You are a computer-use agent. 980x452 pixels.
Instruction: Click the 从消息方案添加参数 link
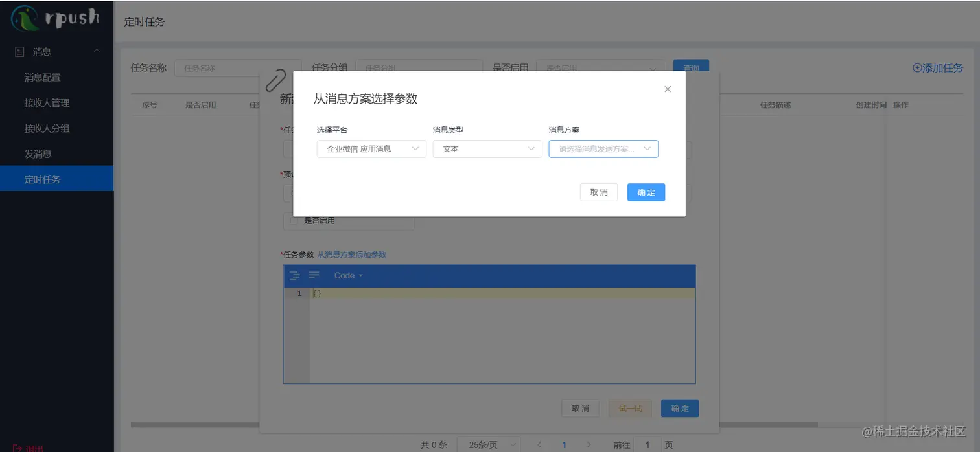(353, 254)
